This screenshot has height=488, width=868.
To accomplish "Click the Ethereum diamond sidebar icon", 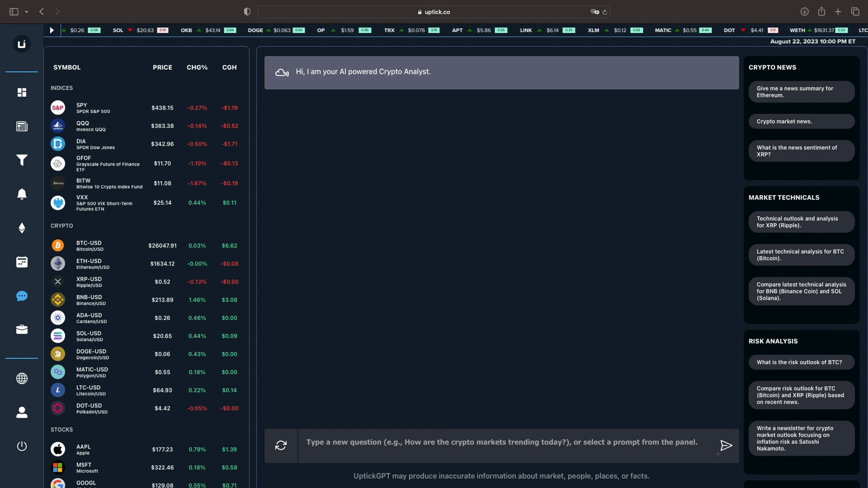I will pos(22,228).
